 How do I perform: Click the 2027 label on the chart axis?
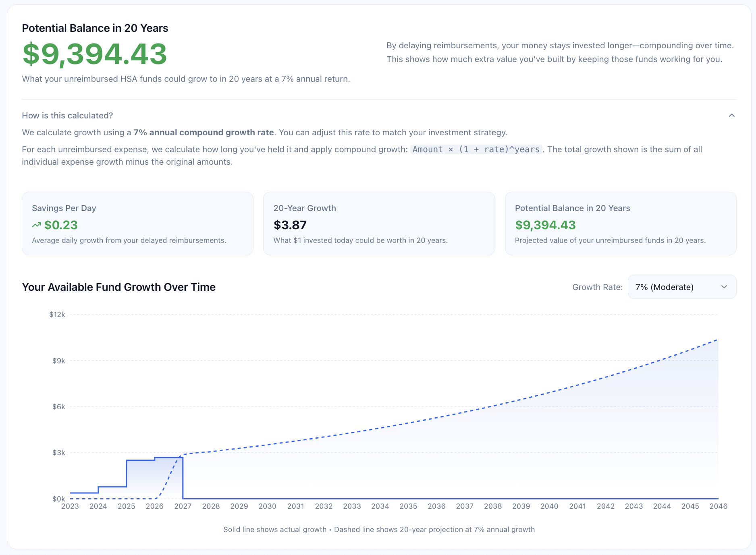point(183,506)
